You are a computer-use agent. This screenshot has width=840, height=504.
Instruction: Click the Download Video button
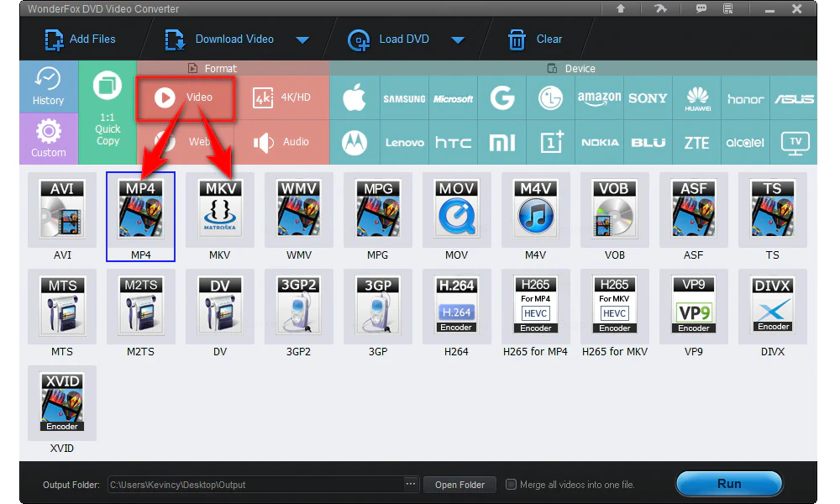coord(219,39)
